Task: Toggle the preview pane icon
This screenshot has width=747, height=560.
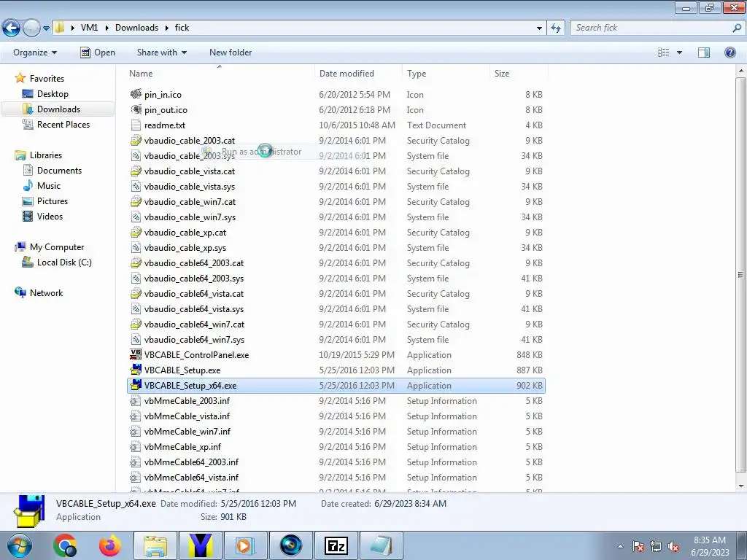Action: click(704, 52)
